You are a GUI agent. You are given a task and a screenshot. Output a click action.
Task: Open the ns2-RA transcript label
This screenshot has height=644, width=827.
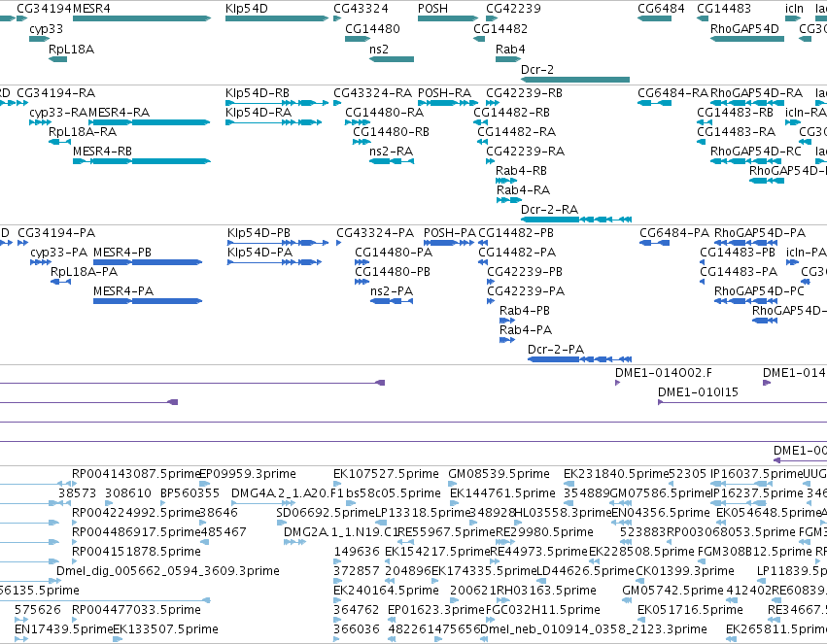[391, 152]
